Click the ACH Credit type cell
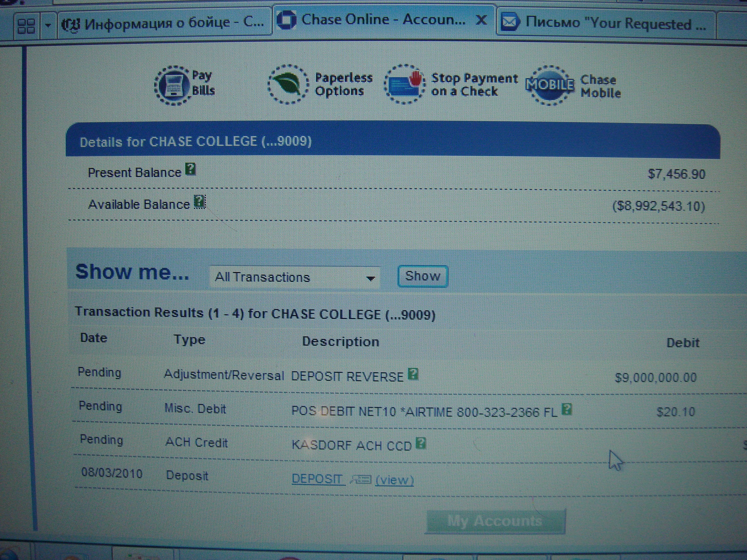747x560 pixels. pyautogui.click(x=197, y=442)
